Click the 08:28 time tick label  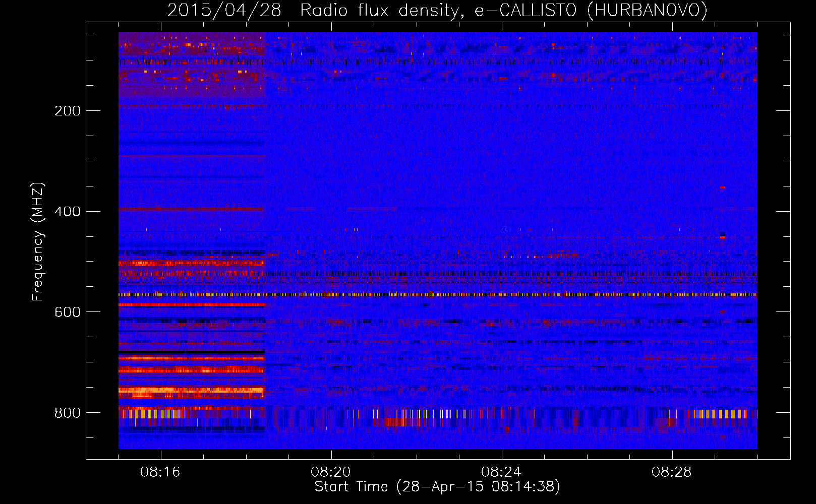pyautogui.click(x=672, y=472)
